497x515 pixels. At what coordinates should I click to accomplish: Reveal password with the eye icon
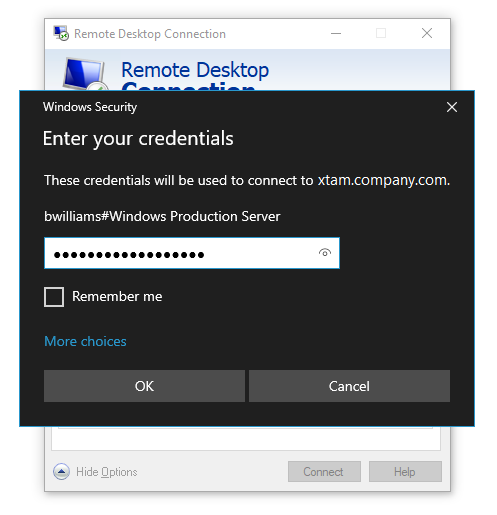pos(324,253)
